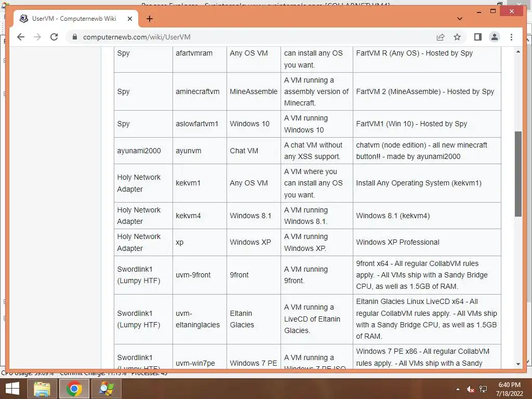The image size is (532, 399).
Task: Click 'FartVM R (Any OS) - Hosted by Spy'
Action: (x=414, y=53)
